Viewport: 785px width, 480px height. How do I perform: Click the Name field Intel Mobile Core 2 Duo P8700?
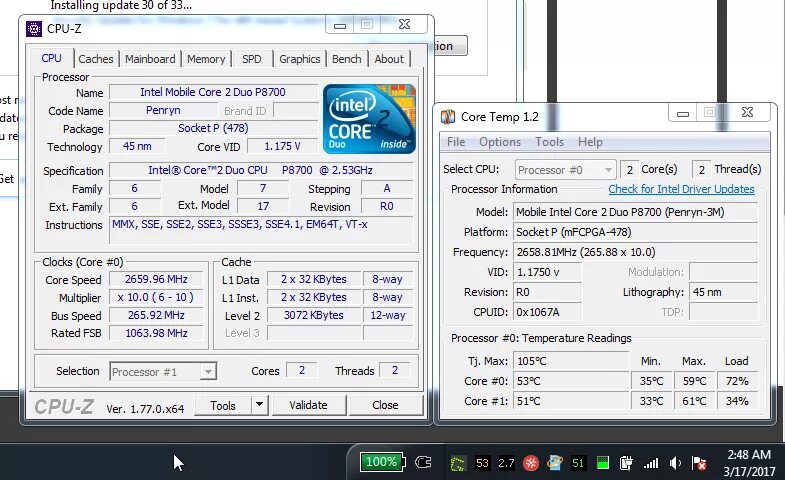213,92
